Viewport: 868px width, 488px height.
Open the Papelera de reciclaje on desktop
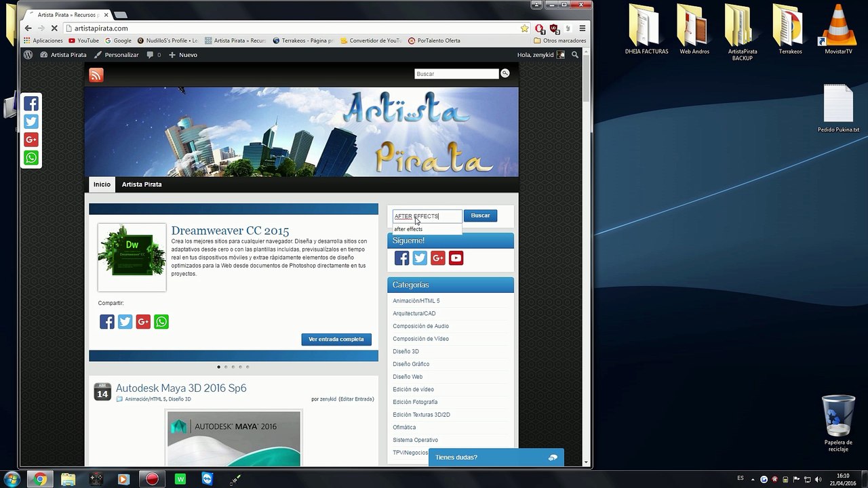(x=838, y=424)
